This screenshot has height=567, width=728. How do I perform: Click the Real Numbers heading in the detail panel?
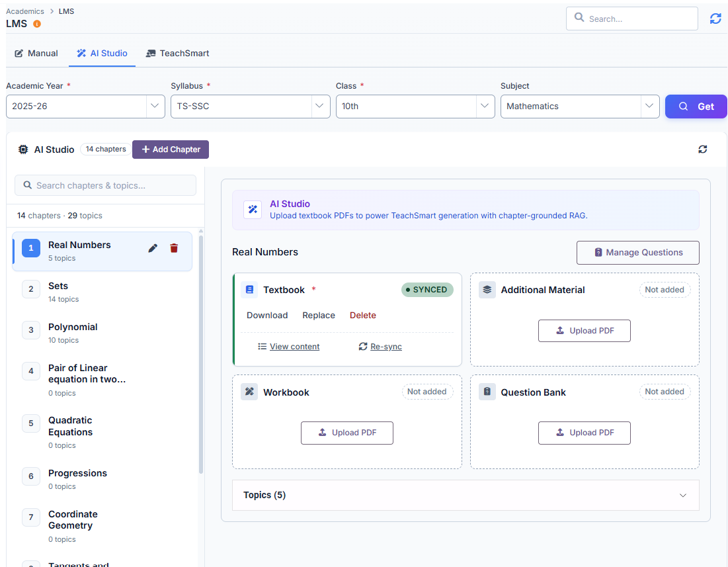tap(265, 252)
